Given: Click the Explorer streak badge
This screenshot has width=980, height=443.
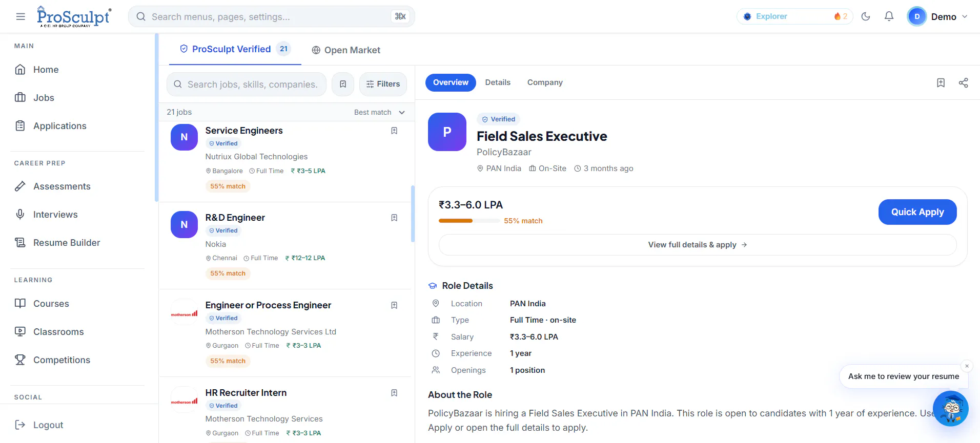Looking at the screenshot, I should pos(795,16).
